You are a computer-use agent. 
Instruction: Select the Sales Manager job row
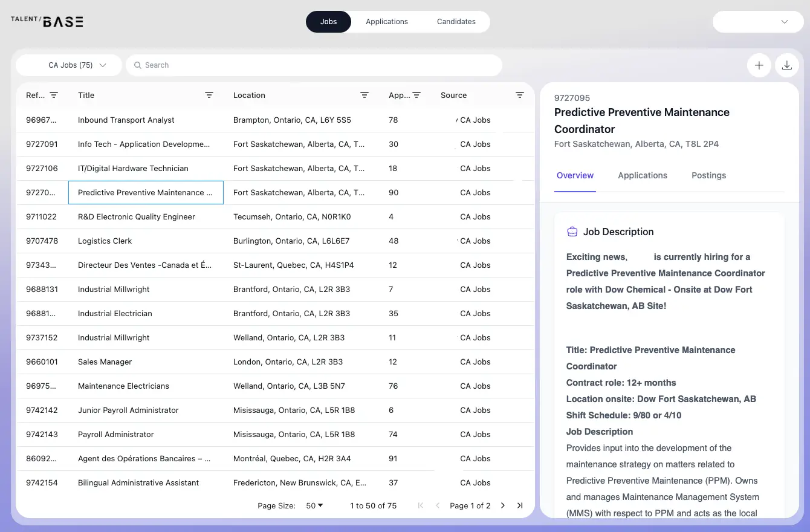click(x=275, y=362)
